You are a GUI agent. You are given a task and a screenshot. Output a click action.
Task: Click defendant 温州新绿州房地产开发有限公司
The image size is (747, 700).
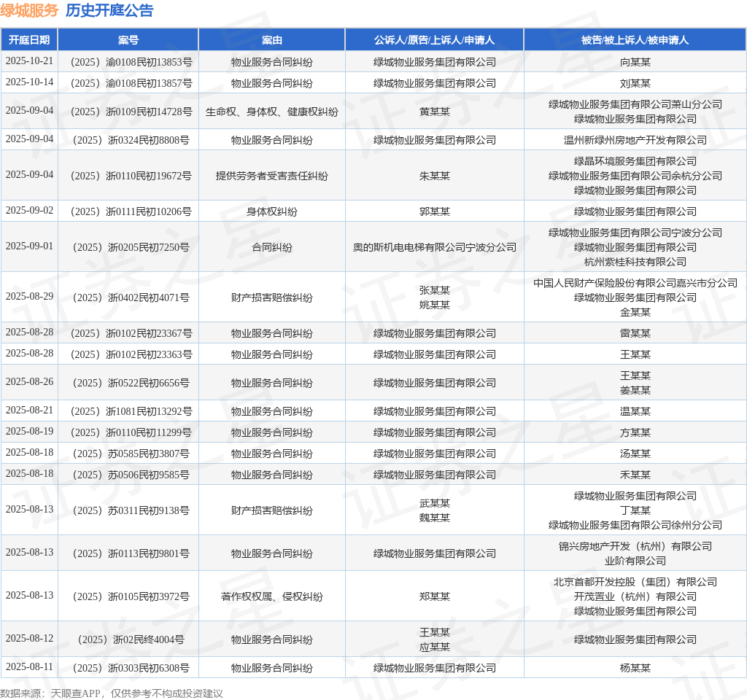(x=635, y=140)
